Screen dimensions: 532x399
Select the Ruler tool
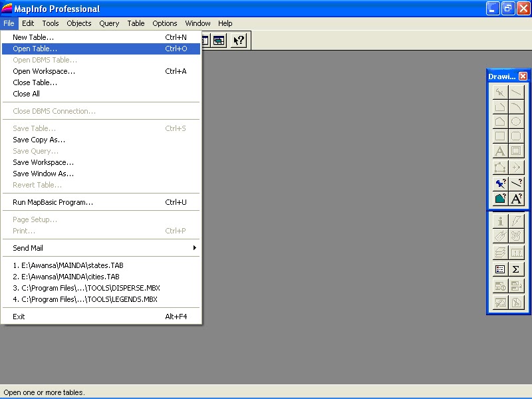click(516, 253)
